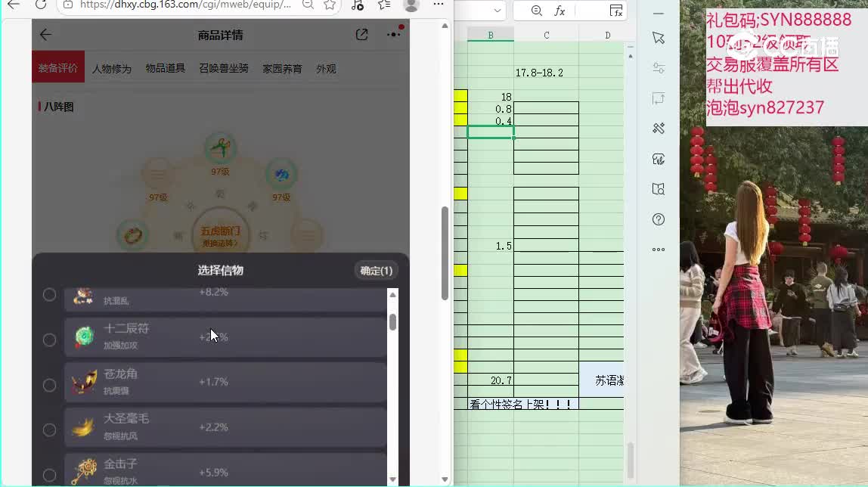Click the 十二辰符 item row

coord(225,337)
